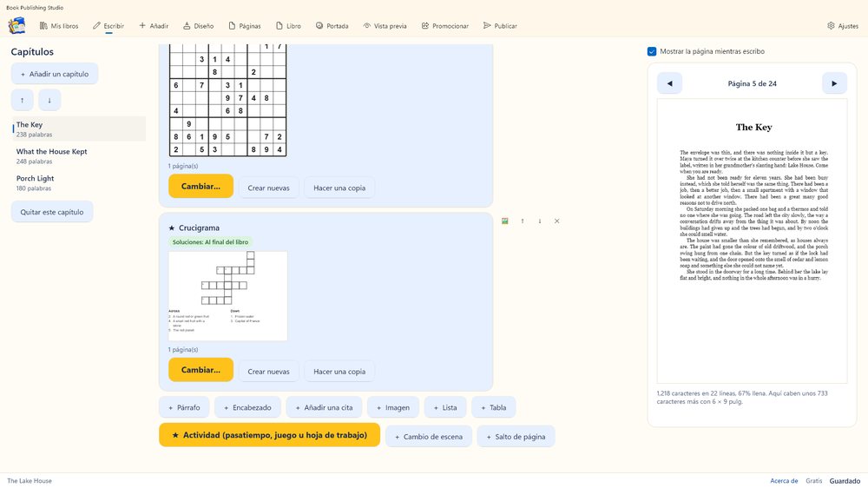Move the Crucigrama block up

coord(522,221)
